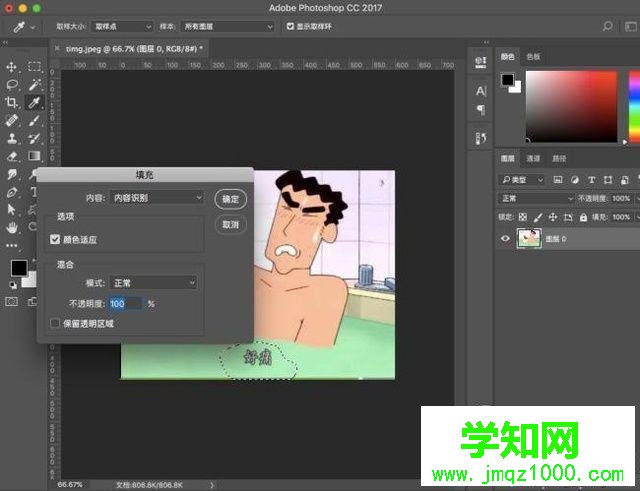This screenshot has height=491, width=640.
Task: Select the Clone Stamp tool
Action: pos(11,138)
